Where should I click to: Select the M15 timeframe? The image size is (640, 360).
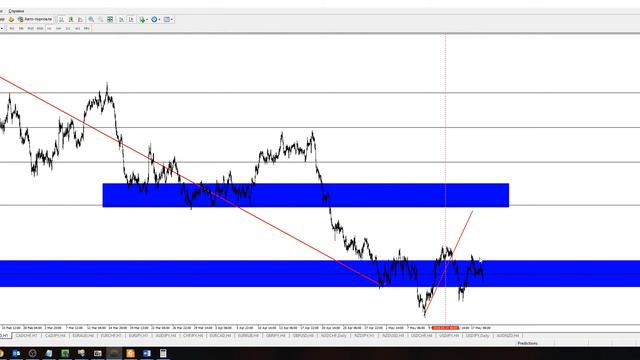[x=31, y=29]
